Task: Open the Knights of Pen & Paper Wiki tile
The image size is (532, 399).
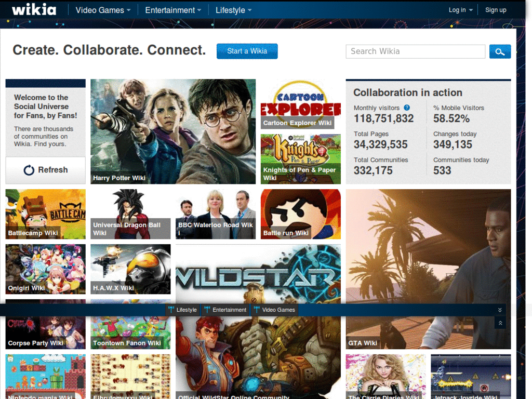Action: coord(301,159)
